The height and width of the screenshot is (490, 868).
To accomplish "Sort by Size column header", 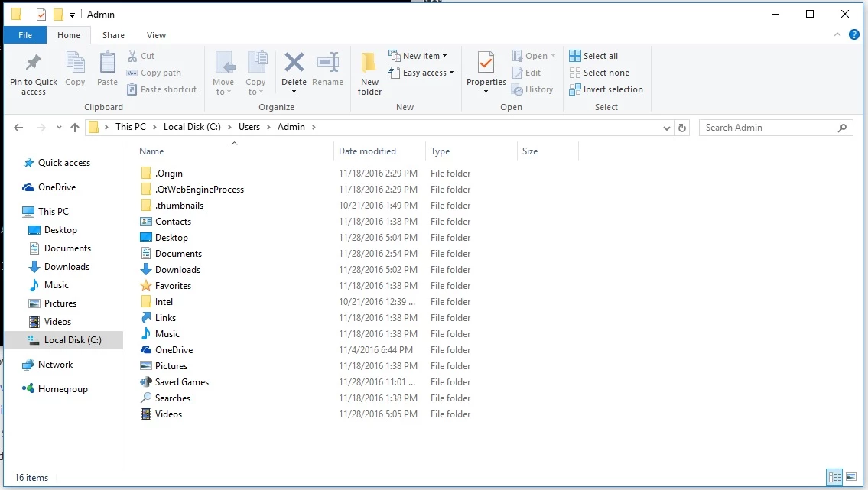I will coord(547,151).
